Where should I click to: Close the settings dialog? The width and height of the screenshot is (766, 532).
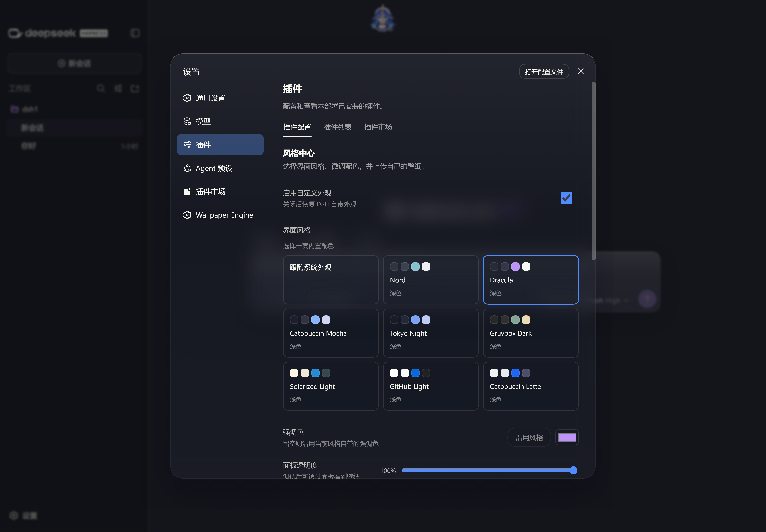[581, 71]
